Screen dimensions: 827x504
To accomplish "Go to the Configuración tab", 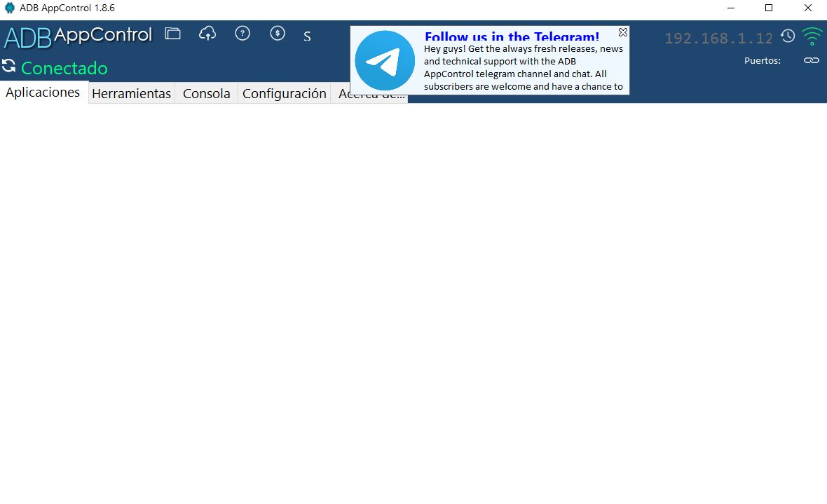I will 285,93.
